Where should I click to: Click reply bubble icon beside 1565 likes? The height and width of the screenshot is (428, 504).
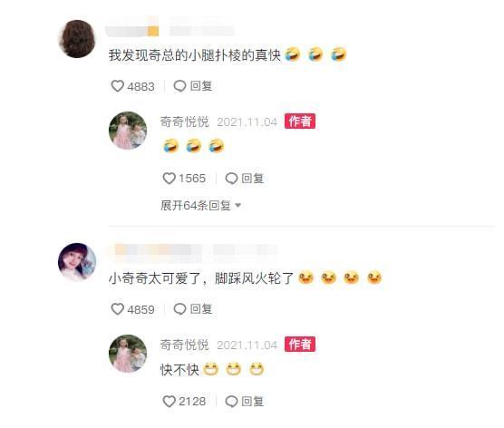coord(231,178)
